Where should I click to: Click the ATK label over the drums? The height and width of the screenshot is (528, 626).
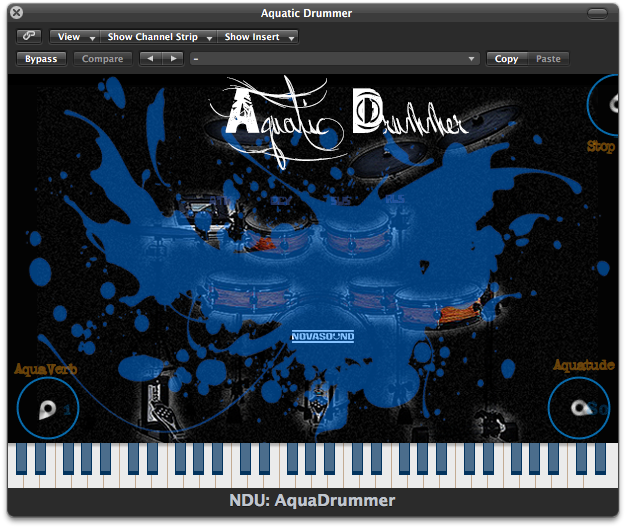point(219,200)
